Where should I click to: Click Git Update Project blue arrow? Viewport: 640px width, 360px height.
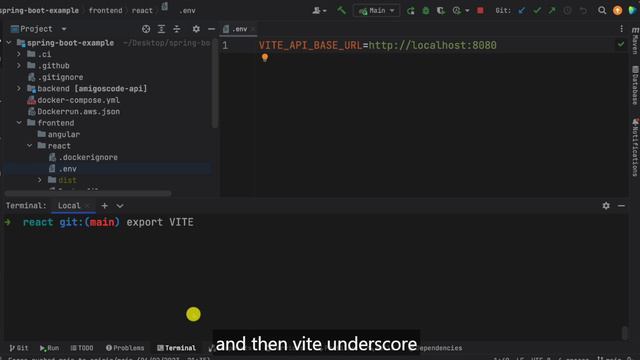[522, 11]
